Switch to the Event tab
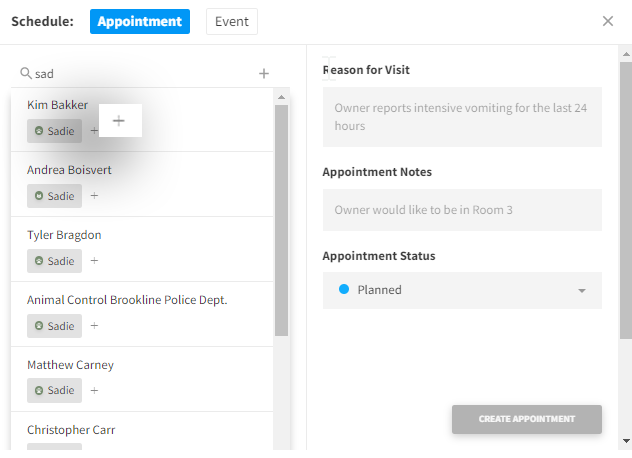 (x=232, y=21)
